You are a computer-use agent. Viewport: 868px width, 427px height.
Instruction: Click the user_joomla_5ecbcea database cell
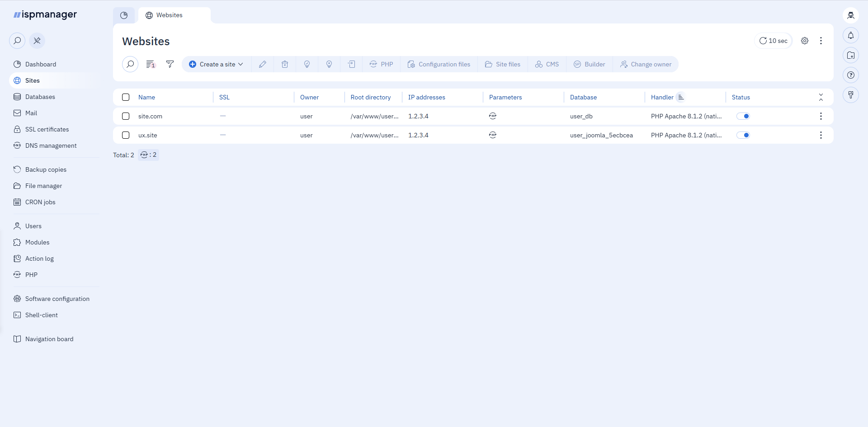tap(601, 135)
